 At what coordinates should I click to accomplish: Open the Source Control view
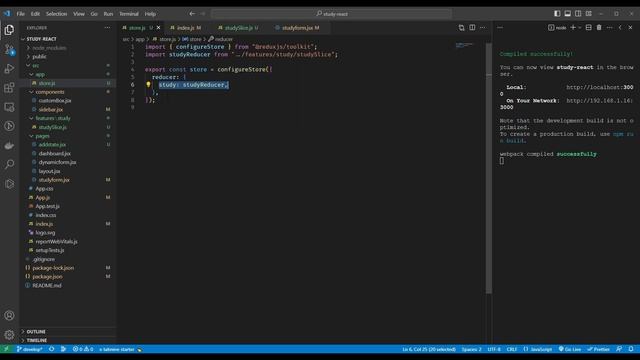click(9, 49)
